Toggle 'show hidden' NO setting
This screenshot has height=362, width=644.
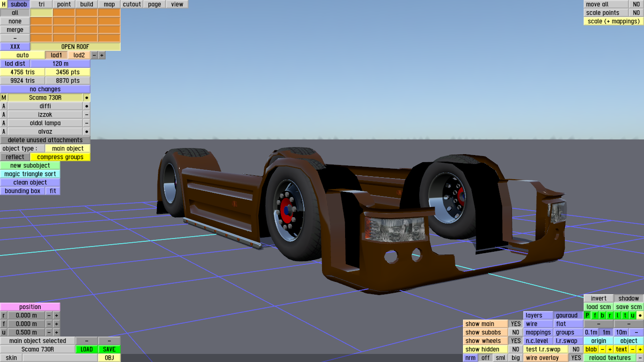pos(516,349)
